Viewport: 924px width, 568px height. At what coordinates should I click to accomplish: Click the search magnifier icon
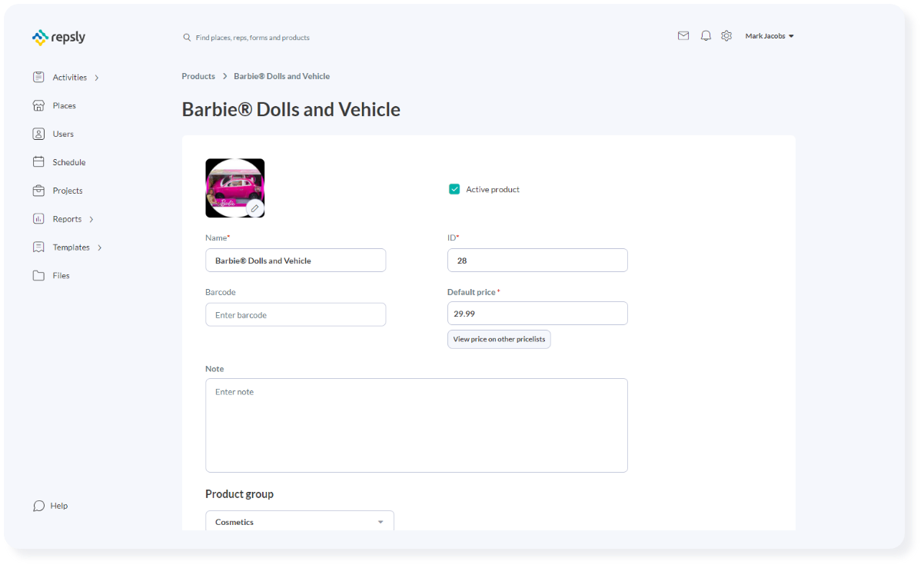(187, 38)
